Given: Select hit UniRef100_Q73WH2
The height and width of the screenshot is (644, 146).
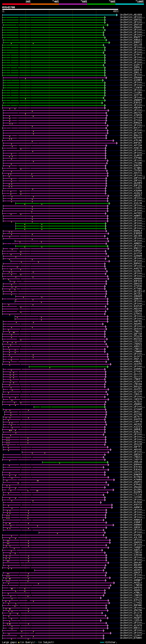Looking at the screenshot, I should [x=131, y=168].
